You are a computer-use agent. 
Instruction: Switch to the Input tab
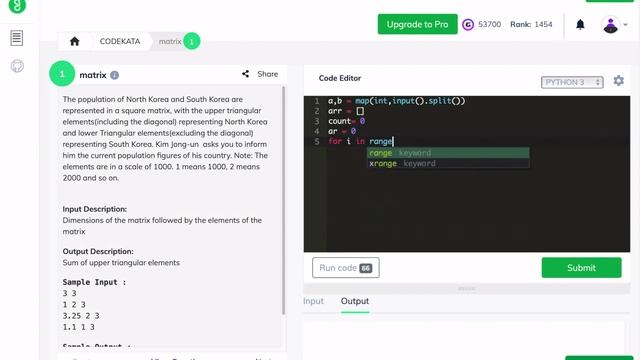coord(313,301)
